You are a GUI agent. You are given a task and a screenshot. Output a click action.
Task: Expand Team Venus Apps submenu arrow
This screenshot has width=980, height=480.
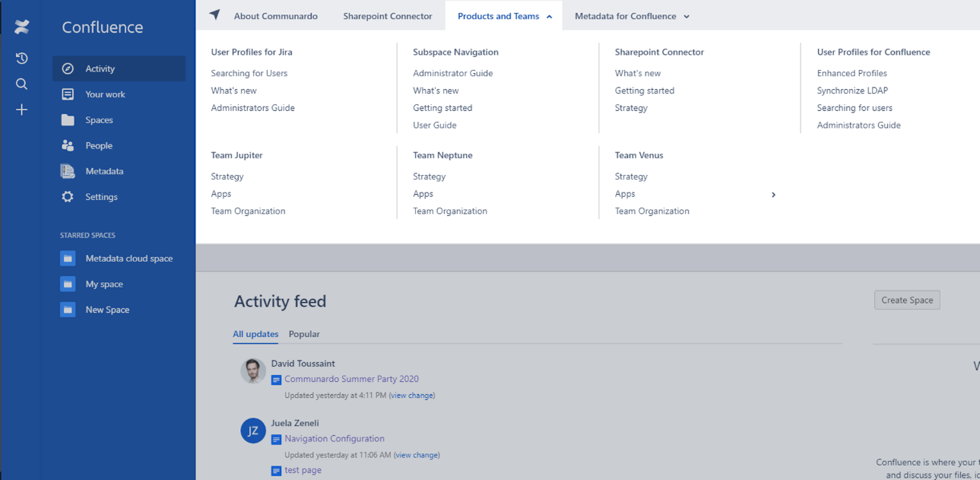(x=773, y=195)
